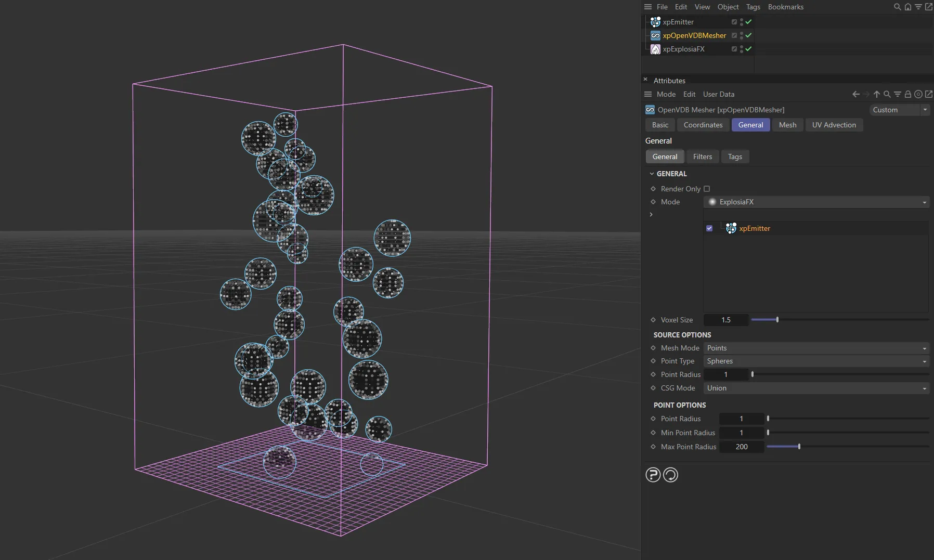Click the home icon in Object Manager header
The width and height of the screenshot is (934, 560).
pos(907,7)
